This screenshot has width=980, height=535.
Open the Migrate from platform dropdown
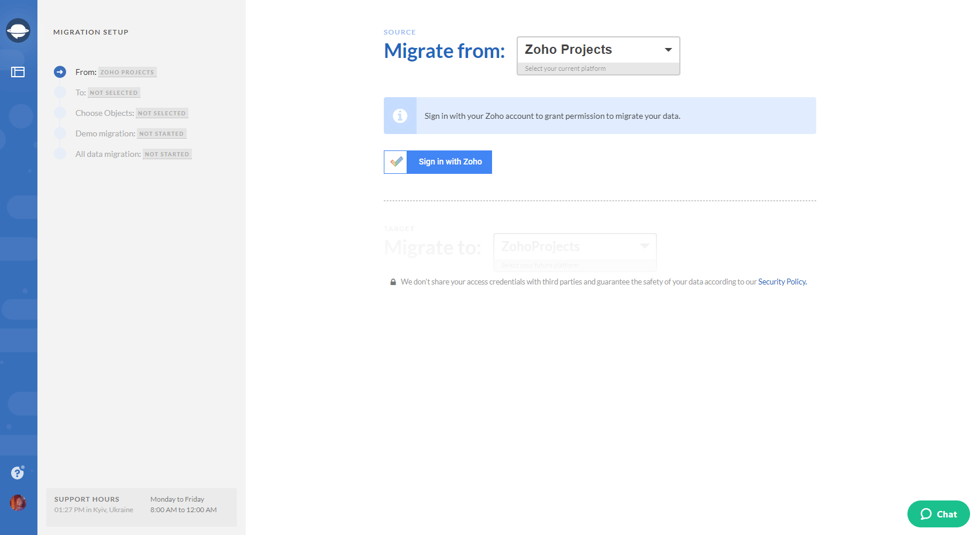(x=599, y=56)
